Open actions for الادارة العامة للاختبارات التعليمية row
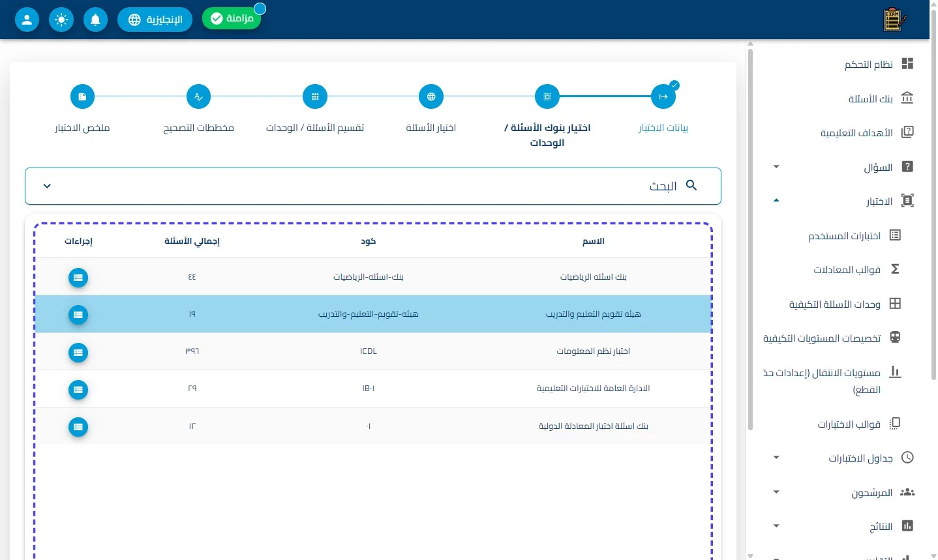 coord(78,390)
